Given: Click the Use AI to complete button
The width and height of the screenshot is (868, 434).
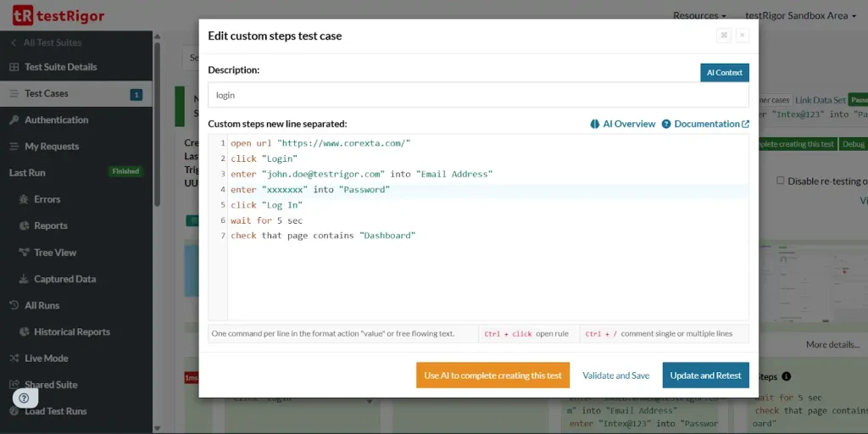Looking at the screenshot, I should click(492, 376).
